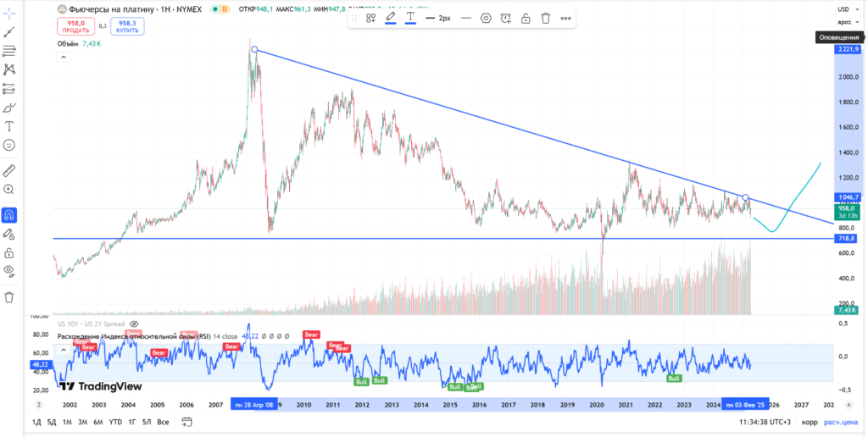The image size is (868, 437).
Task: Select the Все time range
Action: pyautogui.click(x=163, y=422)
